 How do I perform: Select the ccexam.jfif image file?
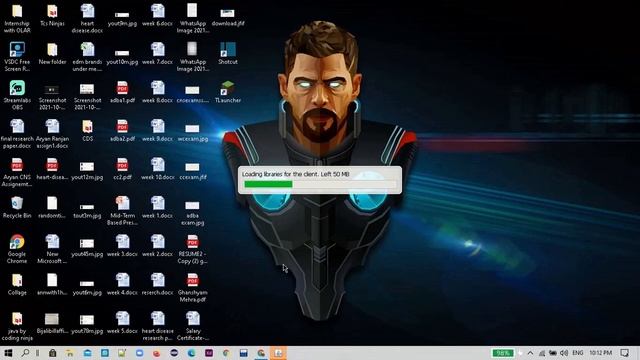[193, 171]
